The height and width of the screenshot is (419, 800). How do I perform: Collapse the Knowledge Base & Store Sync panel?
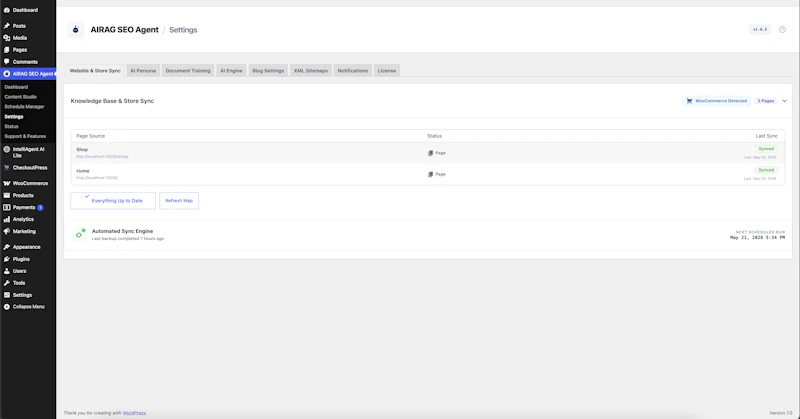tap(785, 101)
